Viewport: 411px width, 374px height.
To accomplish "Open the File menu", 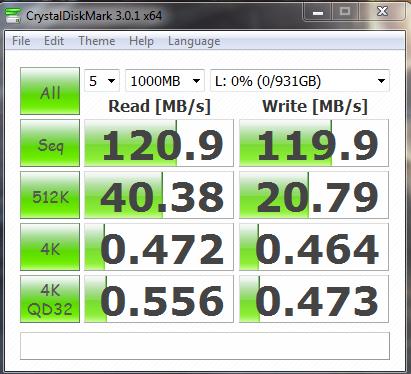I will (21, 41).
